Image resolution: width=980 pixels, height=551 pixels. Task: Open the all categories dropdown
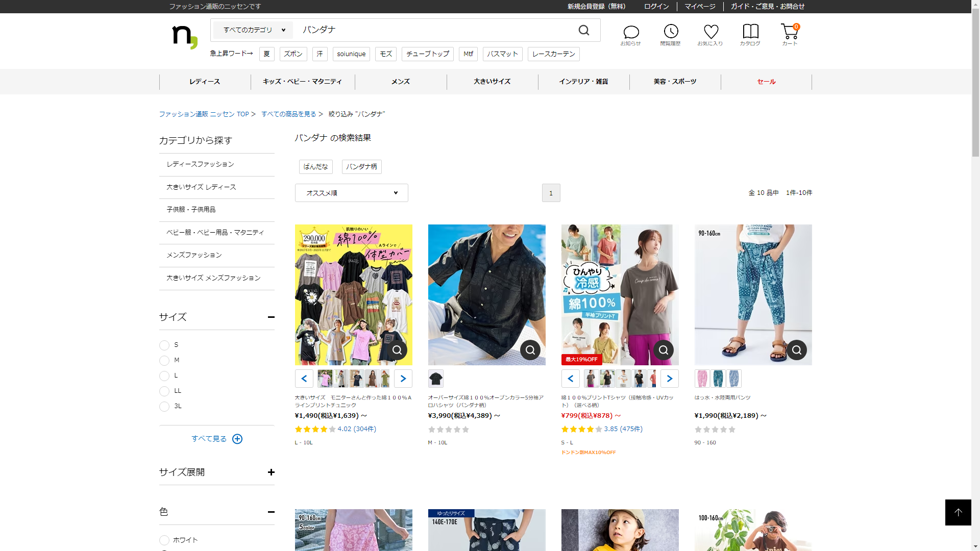click(254, 30)
